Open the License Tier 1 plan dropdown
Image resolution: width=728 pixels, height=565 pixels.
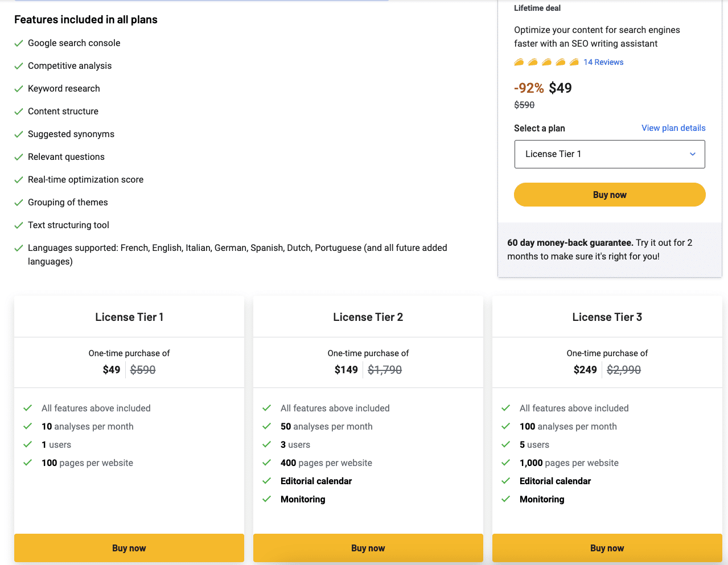coord(609,154)
